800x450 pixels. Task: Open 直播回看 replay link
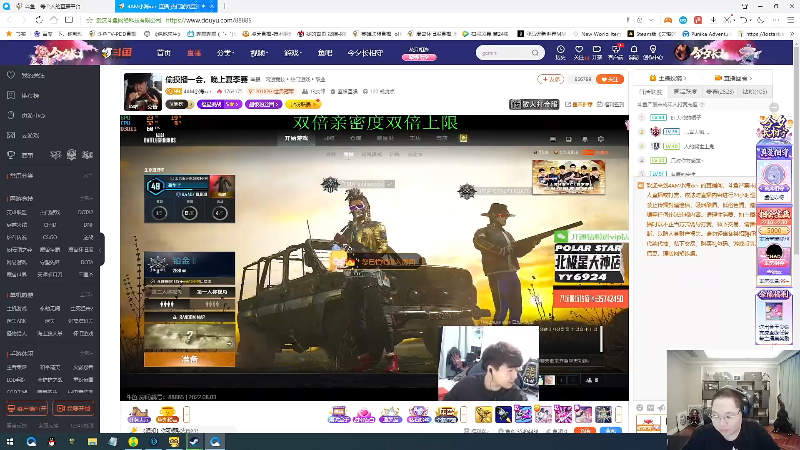coord(734,78)
